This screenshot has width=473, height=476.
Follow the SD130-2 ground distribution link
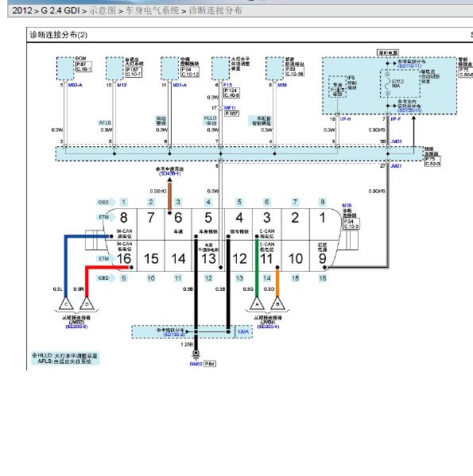pos(174,335)
